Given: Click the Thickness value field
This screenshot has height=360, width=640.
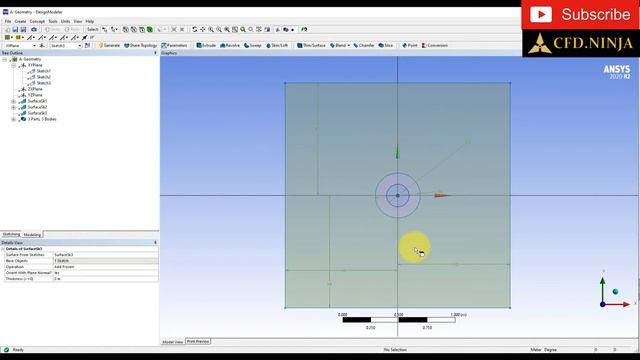Looking at the screenshot, I should coord(106,279).
